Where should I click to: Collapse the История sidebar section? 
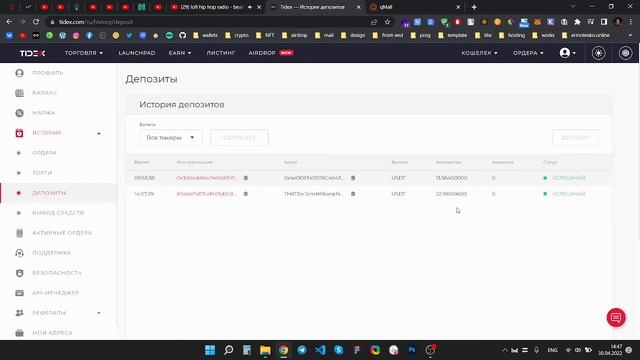pyautogui.click(x=58, y=133)
